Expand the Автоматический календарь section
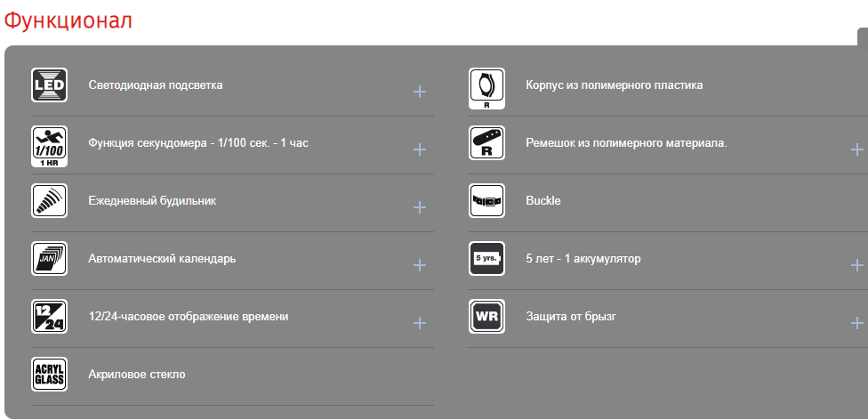This screenshot has width=868, height=420. (x=420, y=265)
